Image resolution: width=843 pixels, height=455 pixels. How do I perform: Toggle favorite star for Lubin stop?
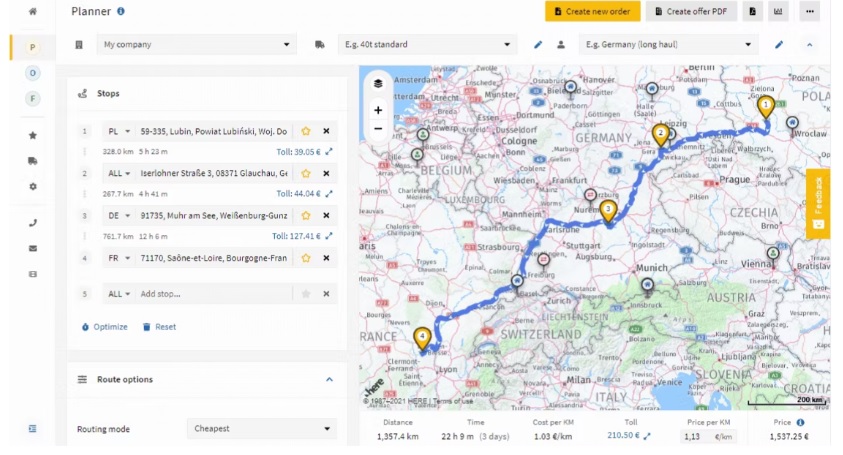306,131
